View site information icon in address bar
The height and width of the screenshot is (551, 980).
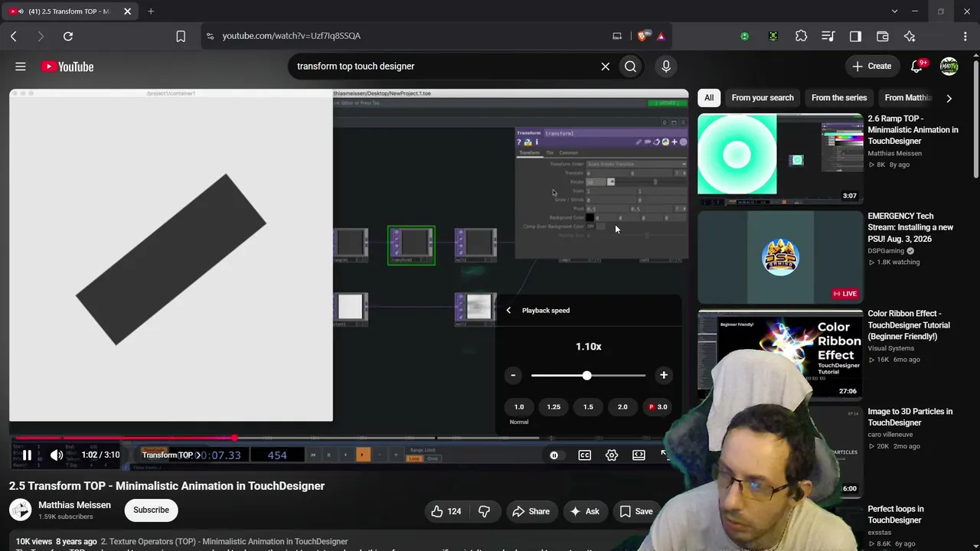click(x=211, y=36)
